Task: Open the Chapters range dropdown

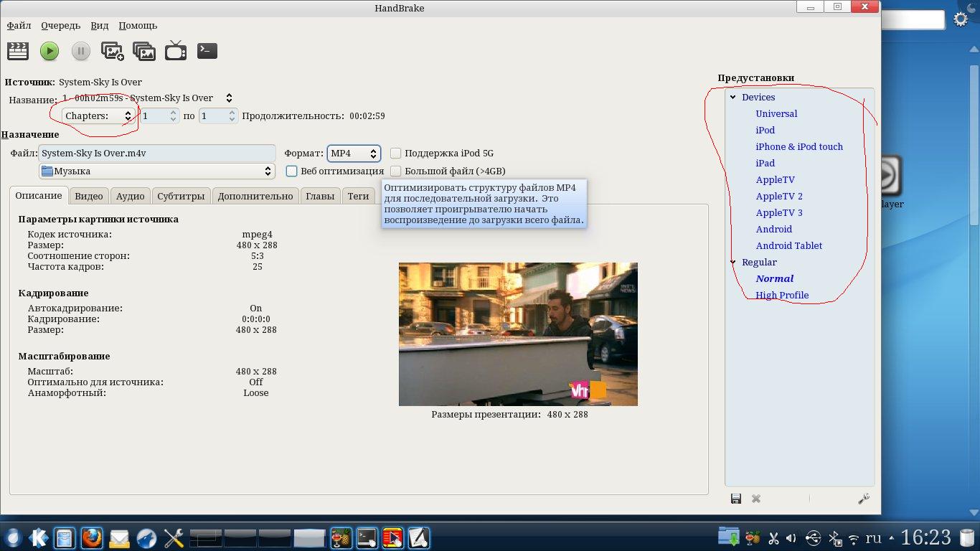Action: click(98, 116)
